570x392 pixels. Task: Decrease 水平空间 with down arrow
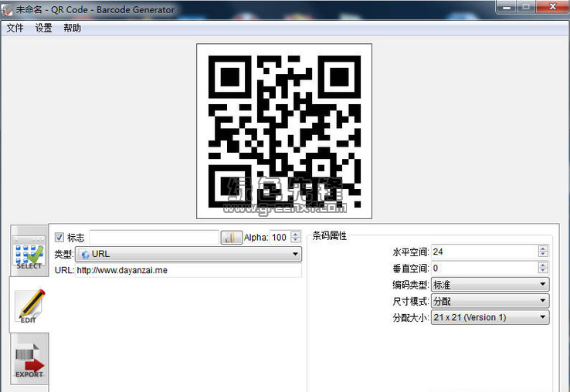coord(543,255)
